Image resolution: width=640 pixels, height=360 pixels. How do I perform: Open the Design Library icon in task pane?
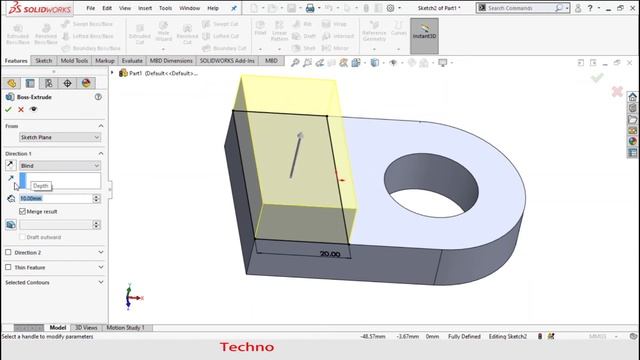click(632, 108)
